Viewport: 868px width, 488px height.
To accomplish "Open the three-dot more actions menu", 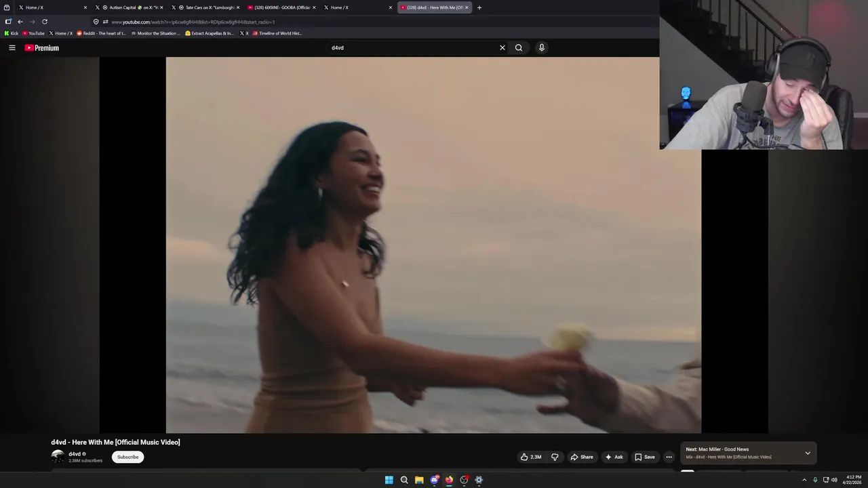I will [669, 457].
